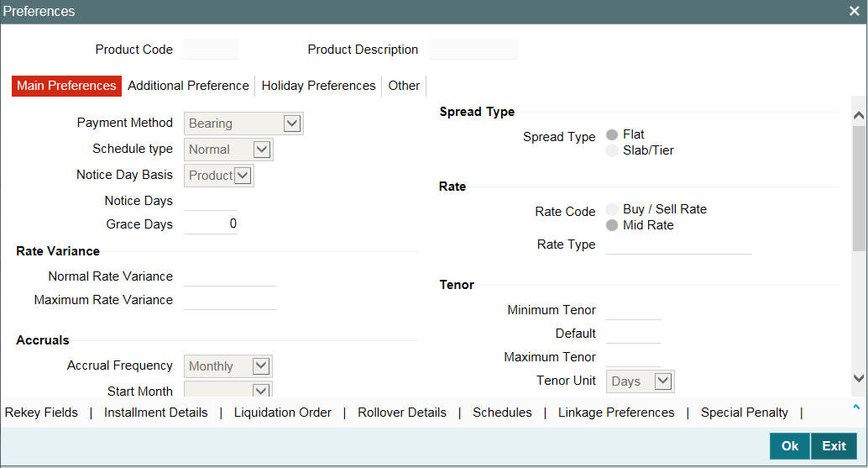Switch to the Additional Preference tab
The image size is (868, 468).
pyautogui.click(x=188, y=86)
